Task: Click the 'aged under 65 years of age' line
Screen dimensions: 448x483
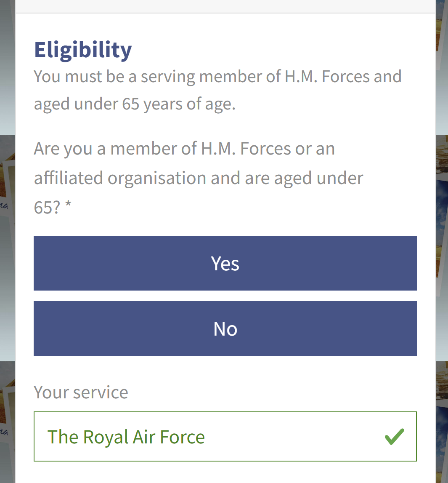Action: click(135, 104)
